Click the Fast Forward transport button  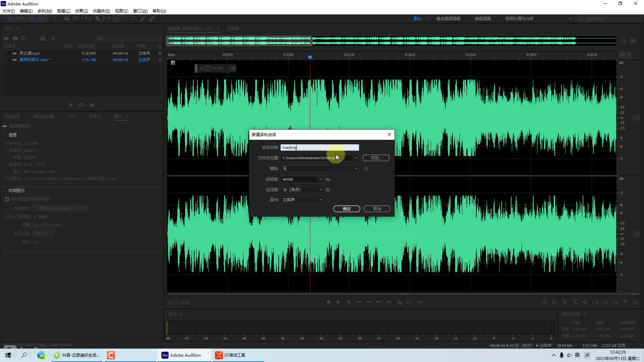pos(379,302)
